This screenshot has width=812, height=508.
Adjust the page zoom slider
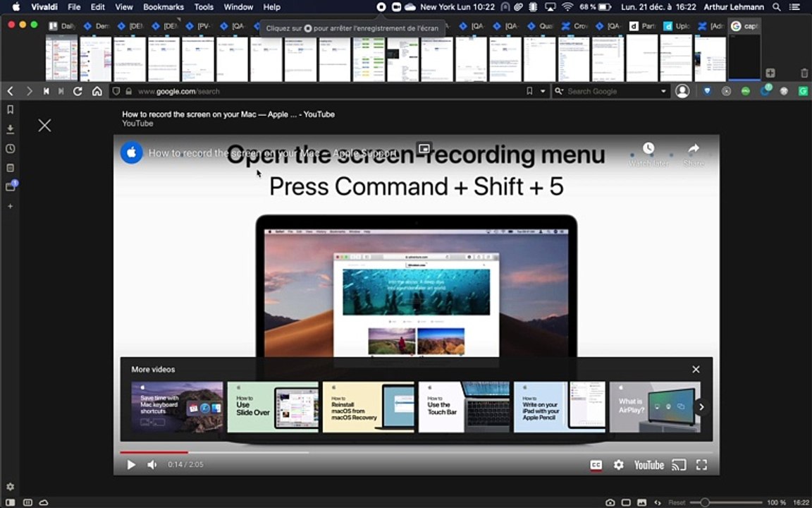(x=725, y=502)
